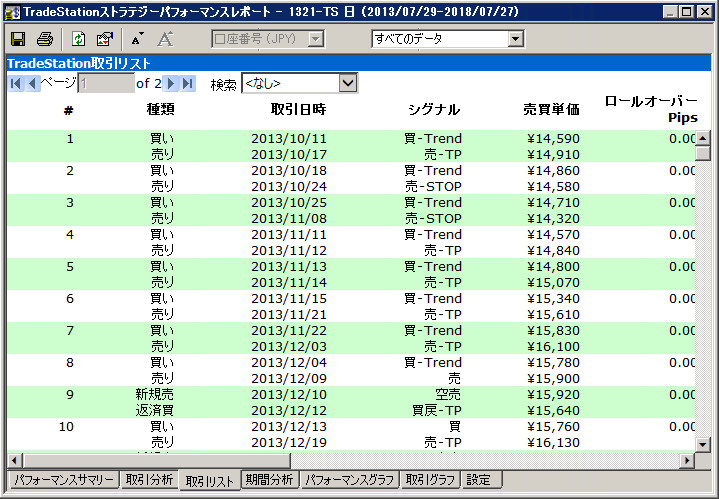
Task: Click vertical scrollbar up arrow
Action: pyautogui.click(x=702, y=139)
